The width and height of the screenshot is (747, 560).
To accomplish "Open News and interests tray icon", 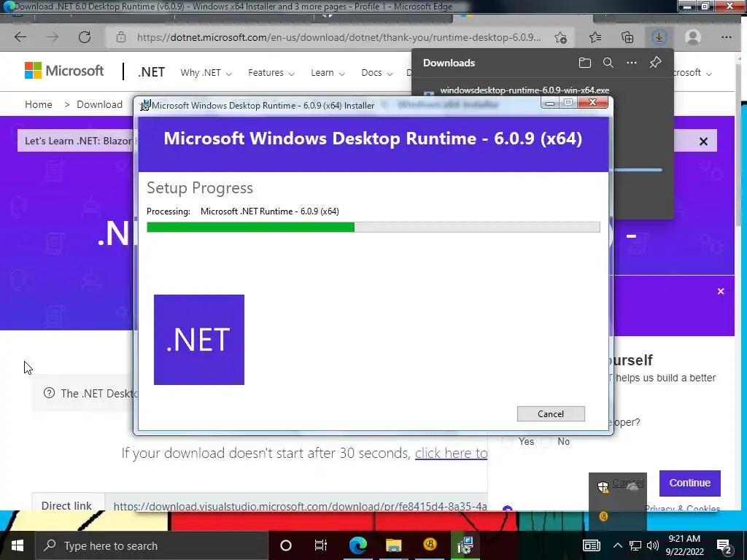I will (x=591, y=545).
